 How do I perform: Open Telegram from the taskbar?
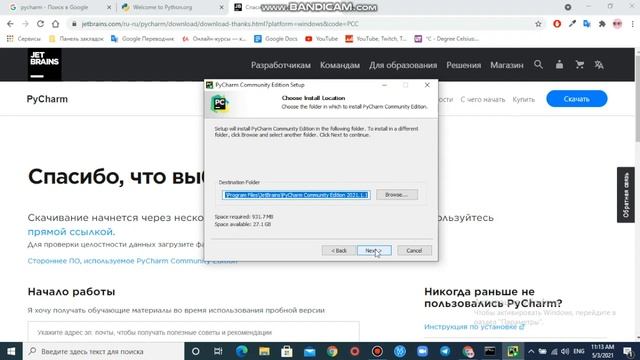click(445, 351)
